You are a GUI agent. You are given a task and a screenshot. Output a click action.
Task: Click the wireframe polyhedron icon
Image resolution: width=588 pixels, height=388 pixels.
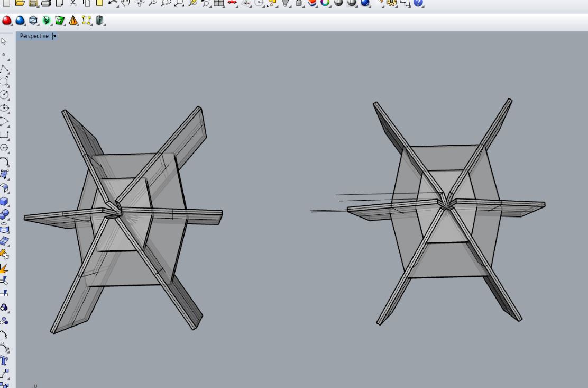point(33,21)
